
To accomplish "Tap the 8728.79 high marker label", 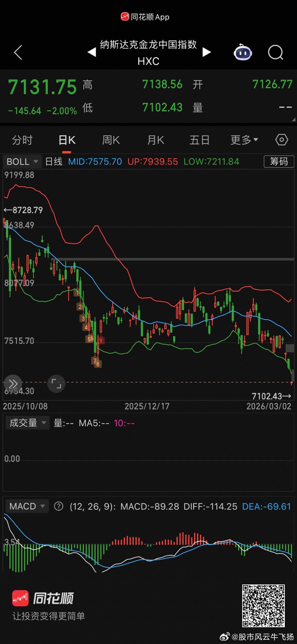I will tap(23, 210).
